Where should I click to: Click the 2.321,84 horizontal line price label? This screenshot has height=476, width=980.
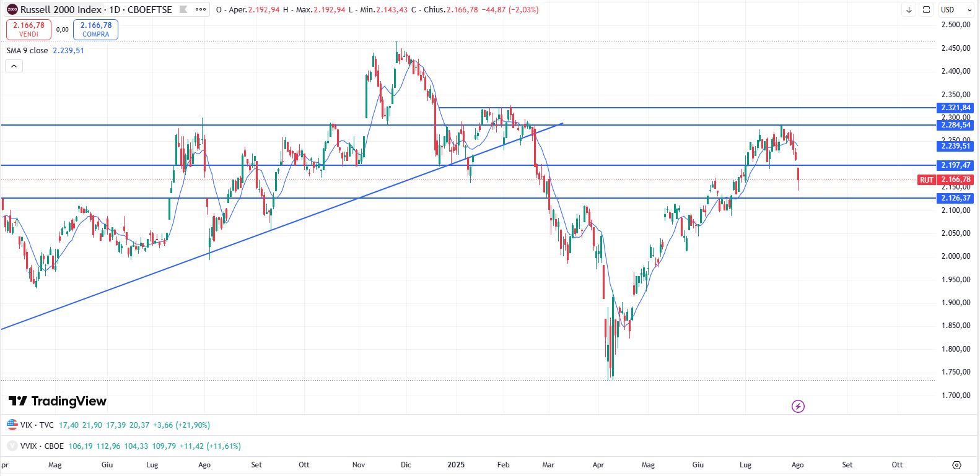pos(956,108)
